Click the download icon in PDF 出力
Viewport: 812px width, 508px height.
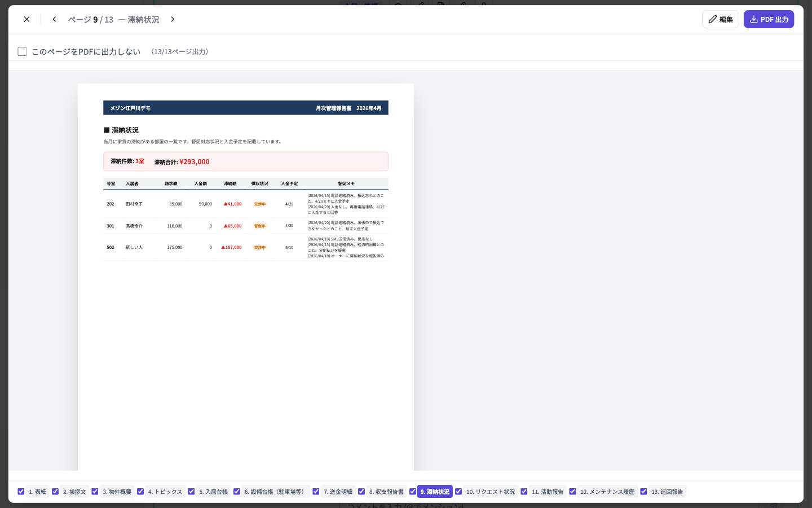pos(754,19)
